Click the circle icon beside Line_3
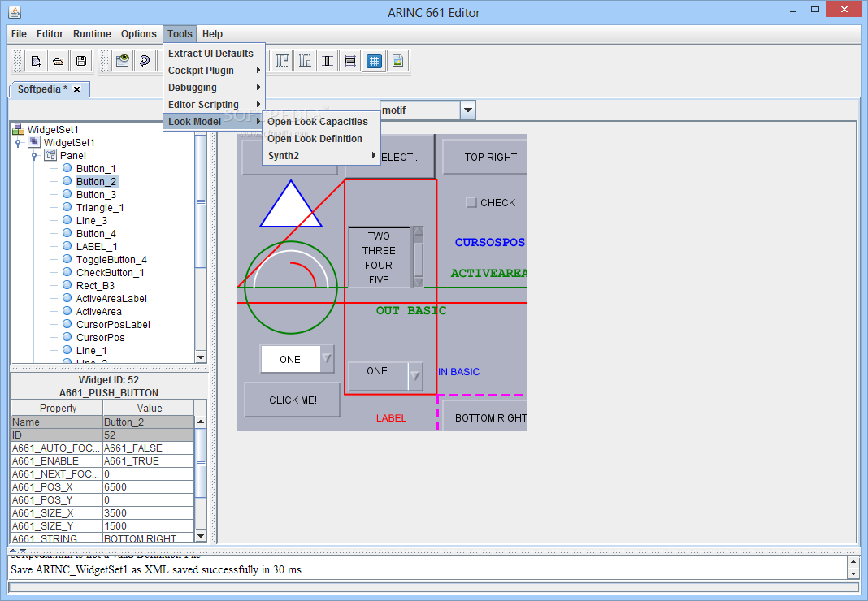Screen dimensions: 868x601 click(67, 220)
